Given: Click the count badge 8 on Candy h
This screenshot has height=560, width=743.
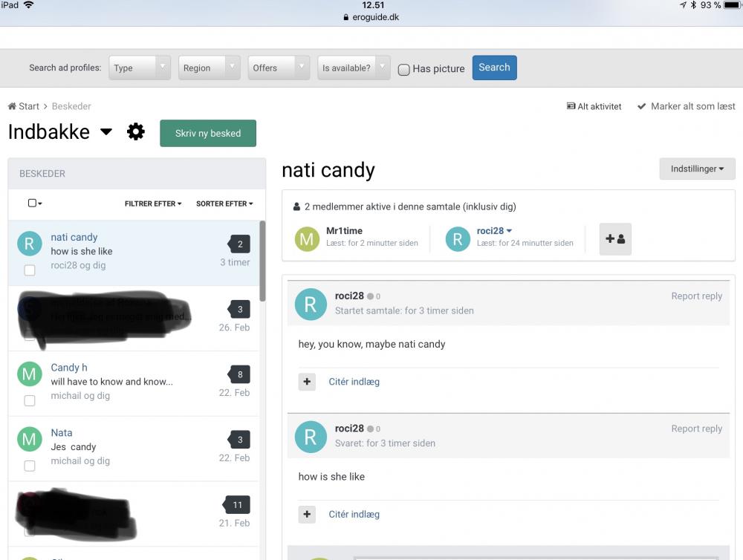Looking at the screenshot, I should pos(239,374).
